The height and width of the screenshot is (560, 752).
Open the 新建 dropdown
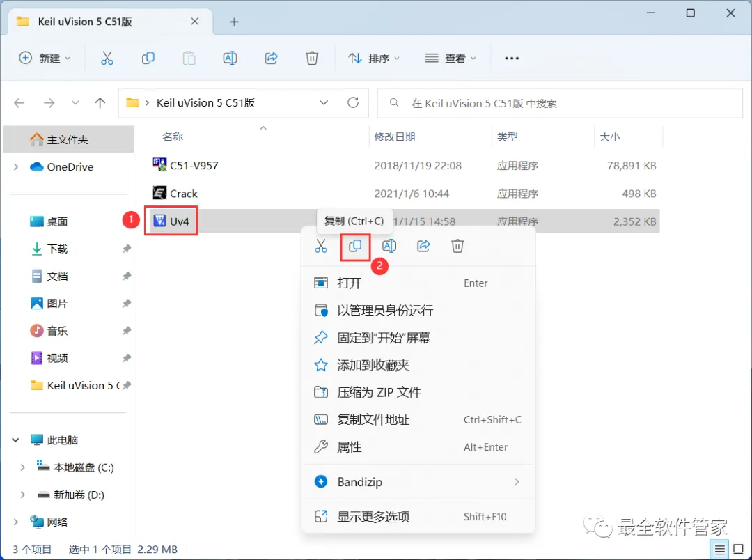click(x=44, y=58)
